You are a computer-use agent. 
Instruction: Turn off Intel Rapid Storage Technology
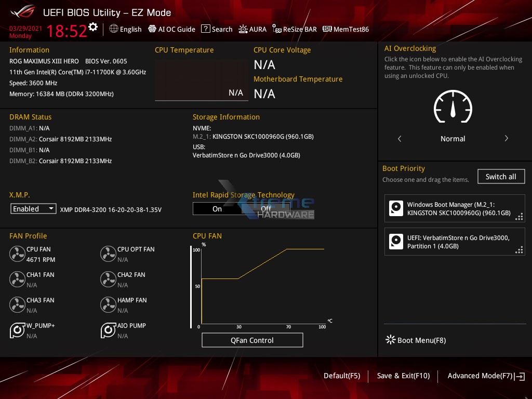click(266, 208)
